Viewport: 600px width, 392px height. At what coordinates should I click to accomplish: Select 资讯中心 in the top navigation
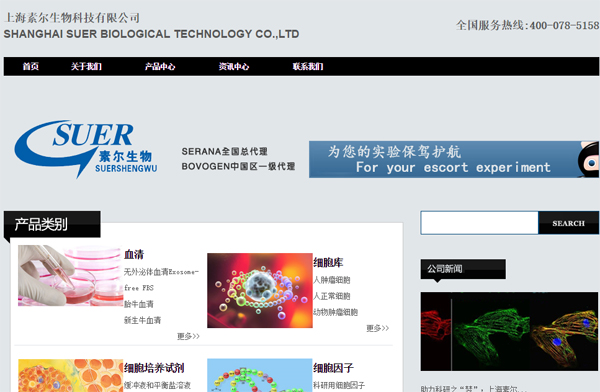[234, 67]
